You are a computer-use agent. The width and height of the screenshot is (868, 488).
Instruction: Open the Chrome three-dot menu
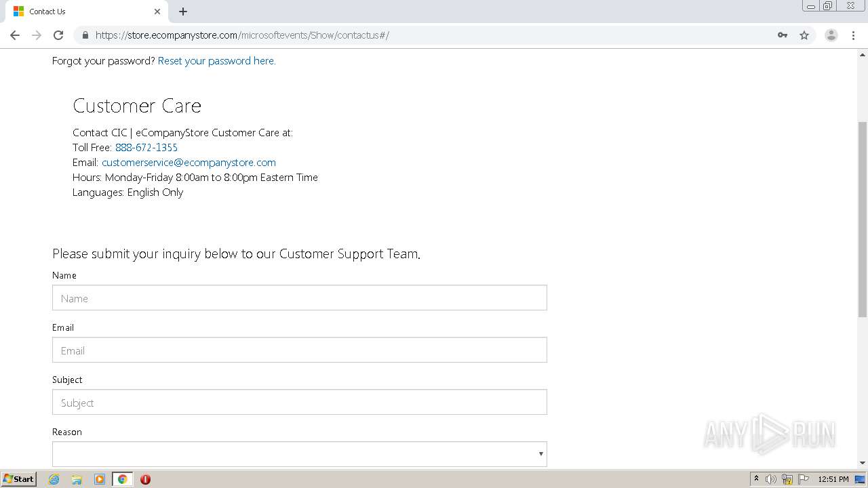pyautogui.click(x=854, y=35)
